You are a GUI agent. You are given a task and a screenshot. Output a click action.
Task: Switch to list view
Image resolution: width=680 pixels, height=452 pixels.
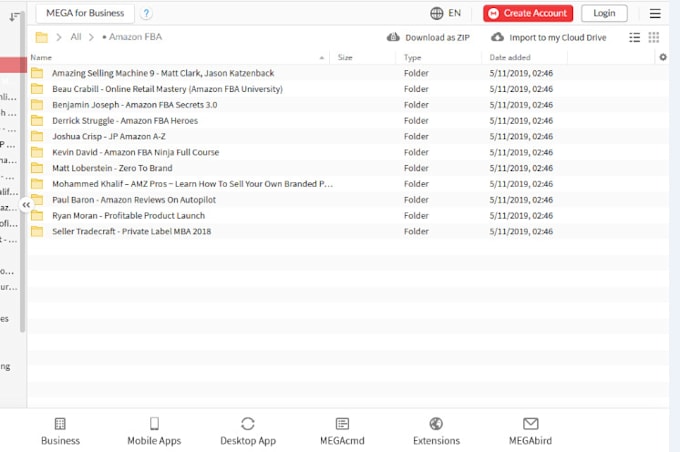[x=634, y=37]
